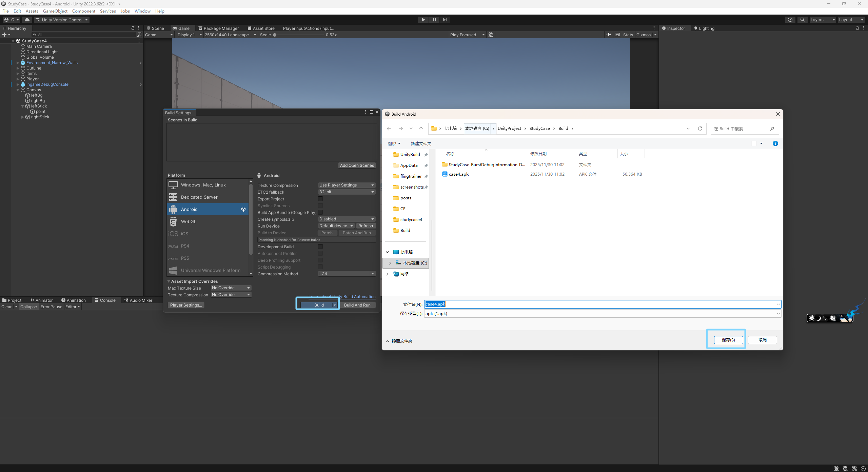Mute audio in Game view
This screenshot has height=472, width=868.
click(x=609, y=35)
